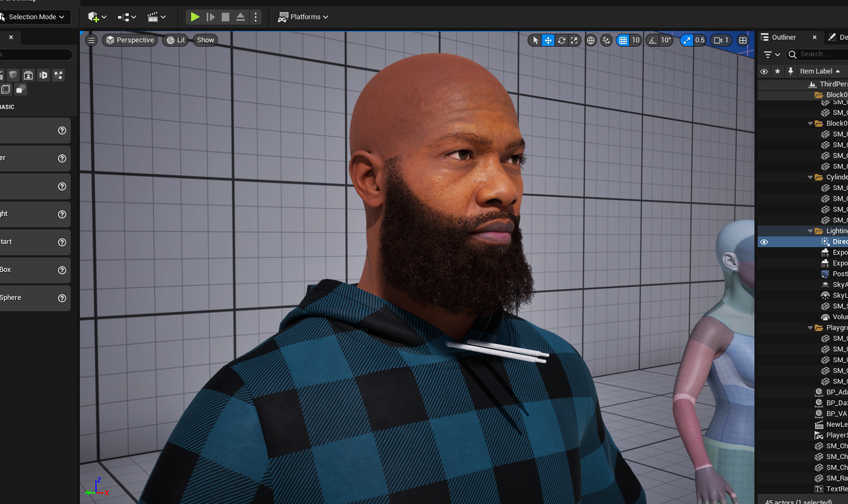The width and height of the screenshot is (848, 504).
Task: Toggle grid snapping icon
Action: pos(623,40)
